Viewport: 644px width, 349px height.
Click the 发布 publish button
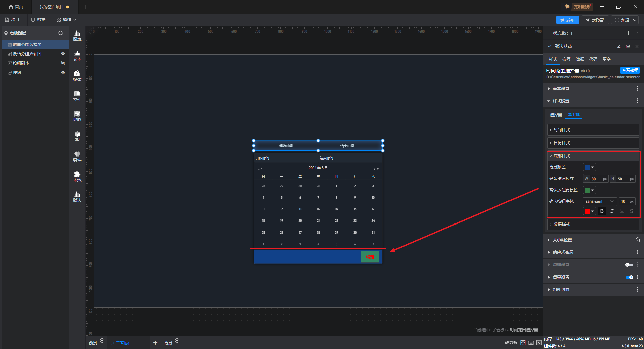point(568,20)
